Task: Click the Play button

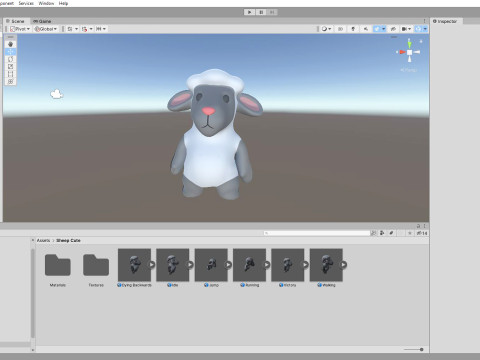Action: [249, 12]
